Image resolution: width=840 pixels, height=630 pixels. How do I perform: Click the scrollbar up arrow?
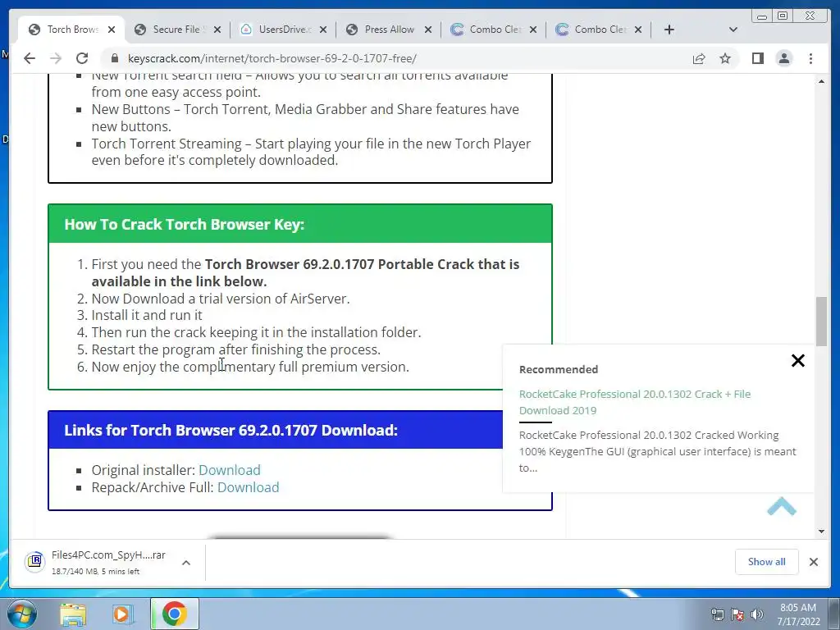pos(821,81)
